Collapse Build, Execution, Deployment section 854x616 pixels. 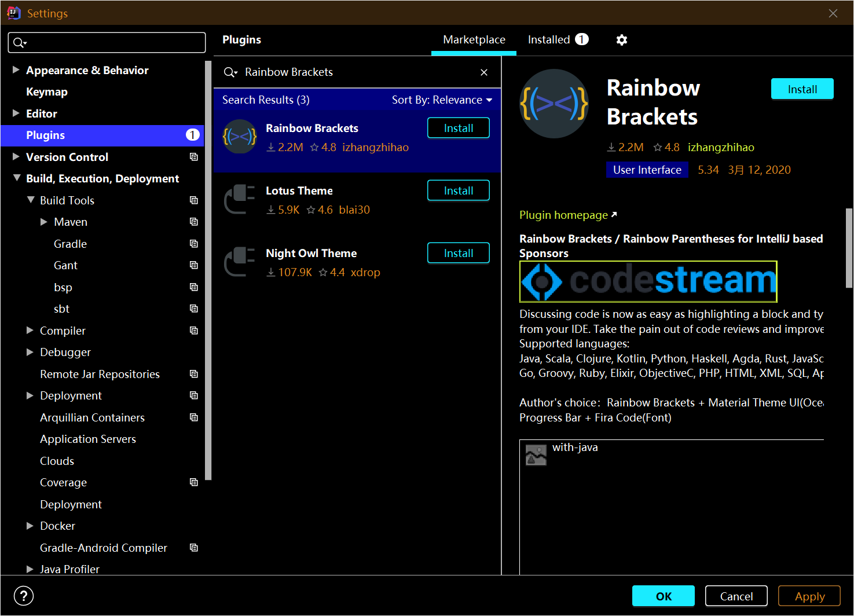[17, 178]
